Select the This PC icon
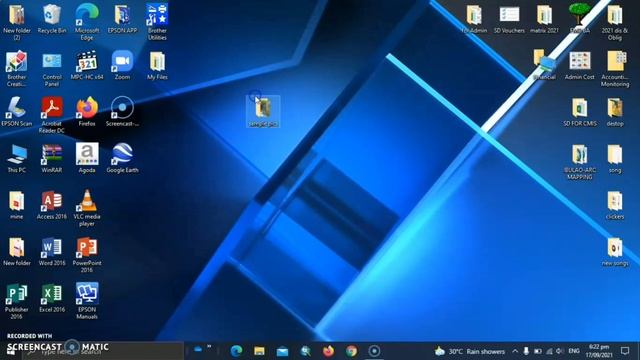 (17, 158)
